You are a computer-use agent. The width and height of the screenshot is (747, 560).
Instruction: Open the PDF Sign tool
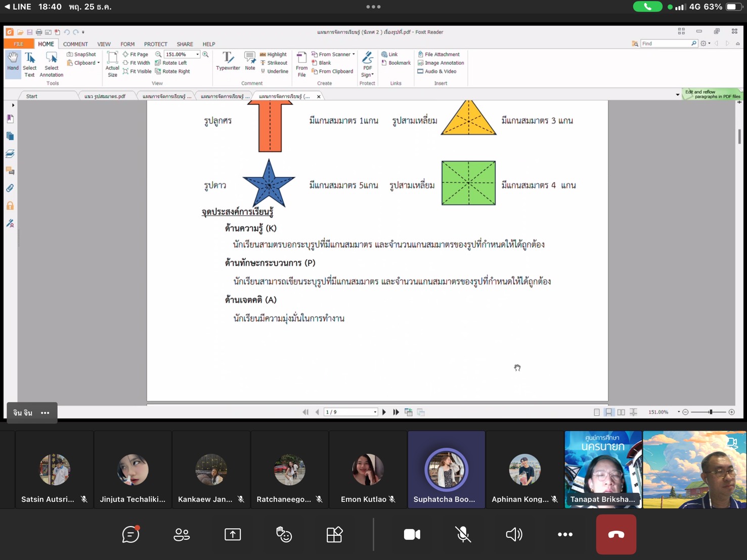point(368,64)
